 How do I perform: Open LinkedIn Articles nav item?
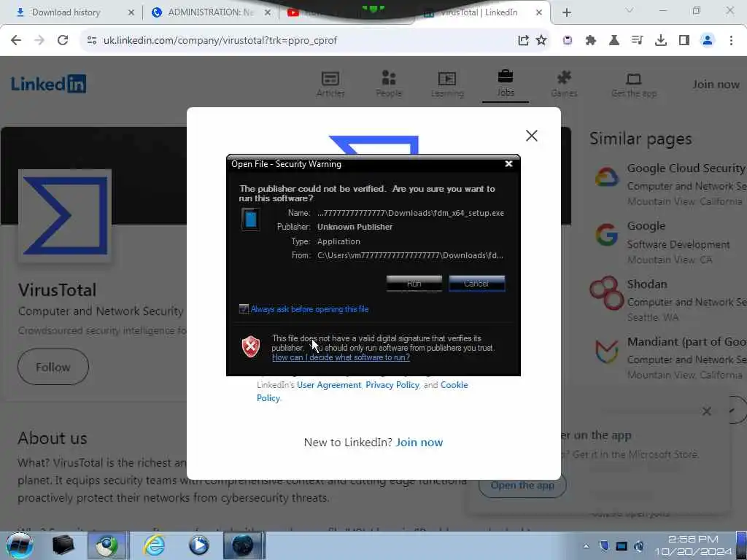pyautogui.click(x=330, y=85)
